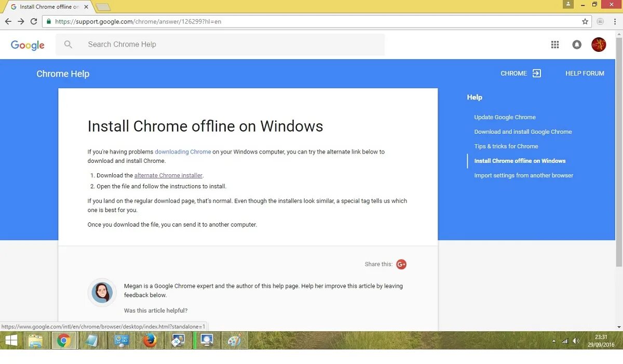Open Import settings from another browser
Screen dimensions: 623x364
tap(524, 175)
